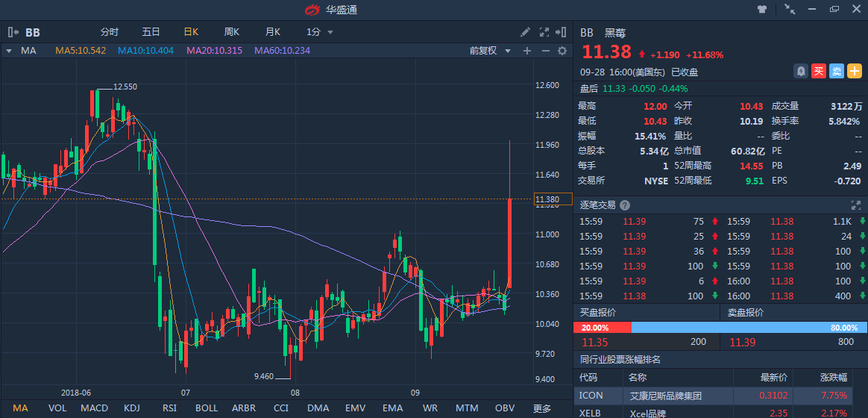The image size is (868, 418).
Task: Select the ARBR indicator
Action: coord(244,408)
